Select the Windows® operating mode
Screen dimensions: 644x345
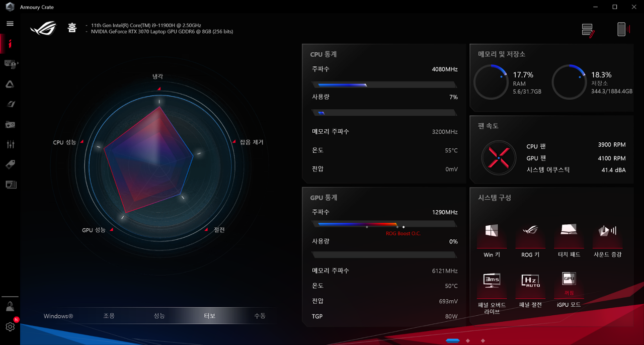tap(58, 316)
